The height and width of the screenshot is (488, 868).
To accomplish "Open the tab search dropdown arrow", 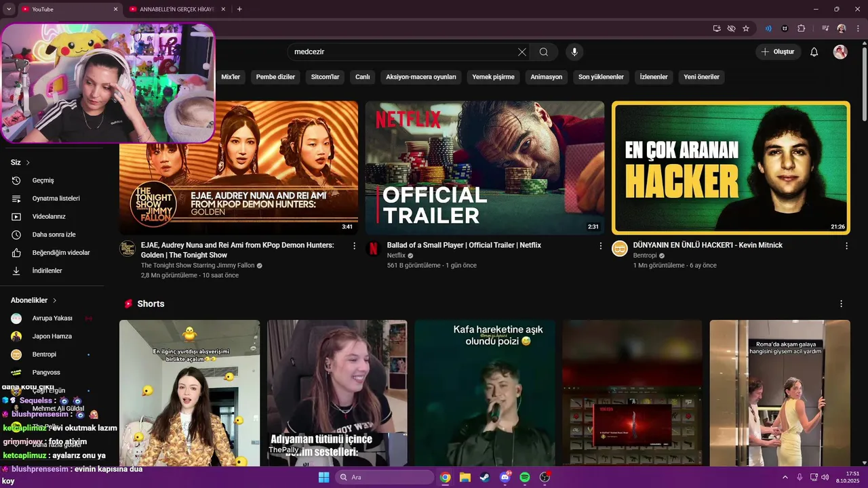I will pyautogui.click(x=9, y=9).
